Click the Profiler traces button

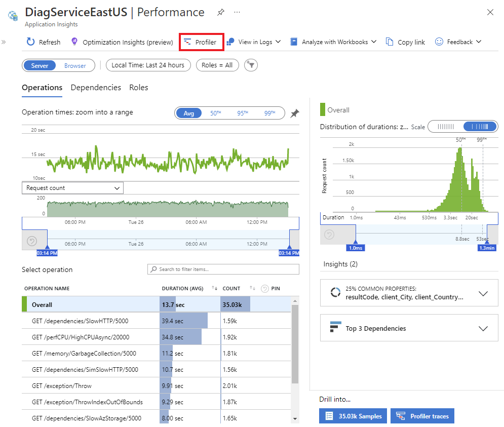(422, 416)
